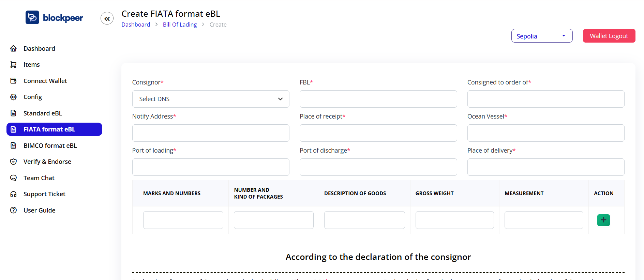Screen dimensions: 644x280
Task: Click the Support Ticket headset icon
Action: 14,194
